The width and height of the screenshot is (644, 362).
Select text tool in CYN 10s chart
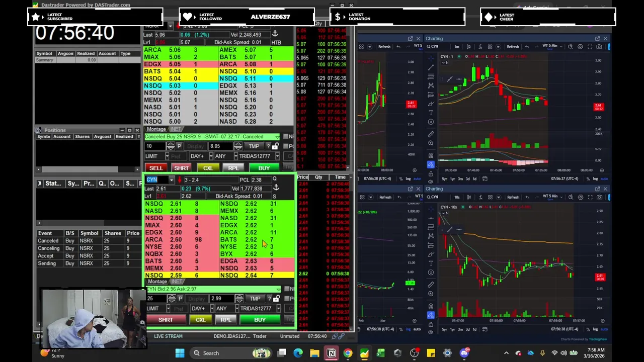point(431,263)
